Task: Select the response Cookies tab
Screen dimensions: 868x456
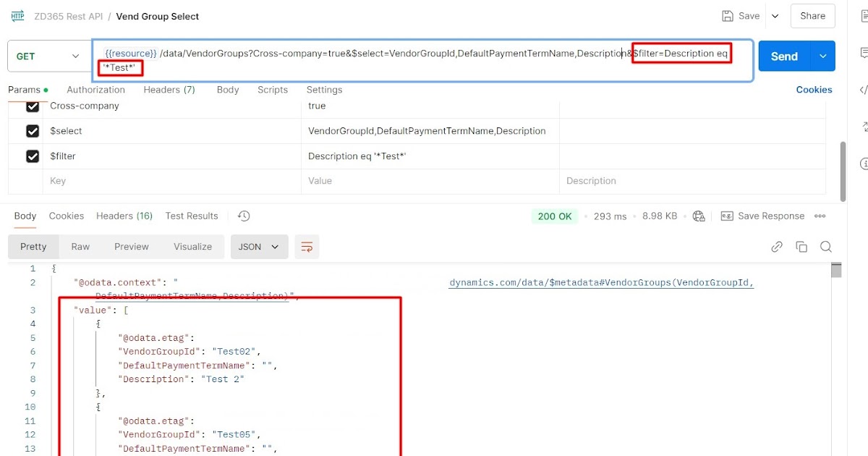Action: [67, 216]
